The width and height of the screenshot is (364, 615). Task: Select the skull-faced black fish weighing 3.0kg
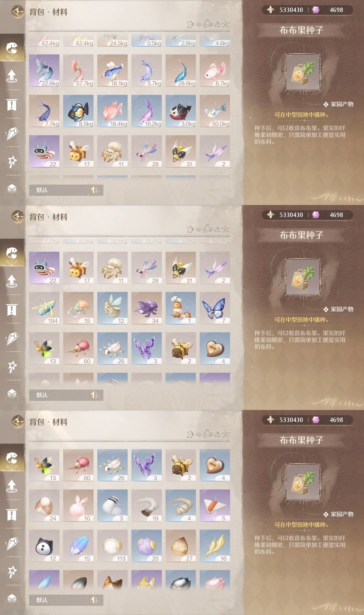(181, 111)
